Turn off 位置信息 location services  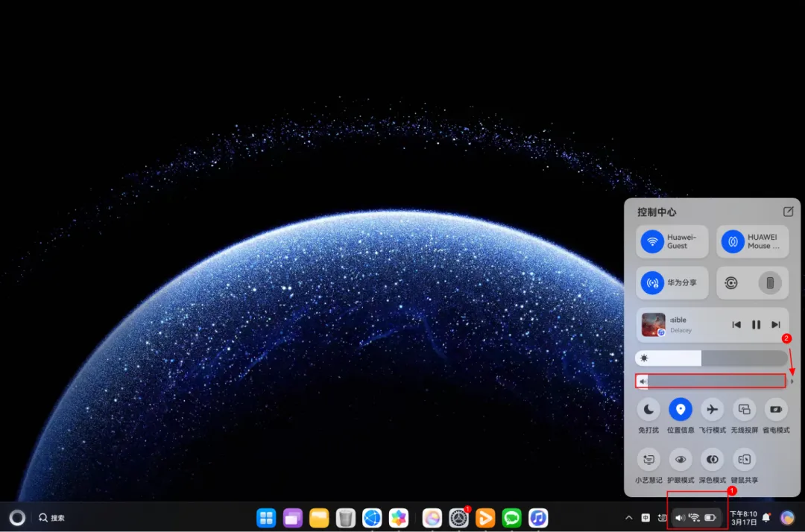[681, 409]
